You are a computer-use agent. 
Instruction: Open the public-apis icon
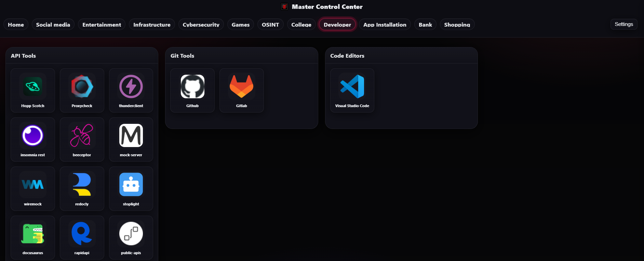(x=131, y=234)
